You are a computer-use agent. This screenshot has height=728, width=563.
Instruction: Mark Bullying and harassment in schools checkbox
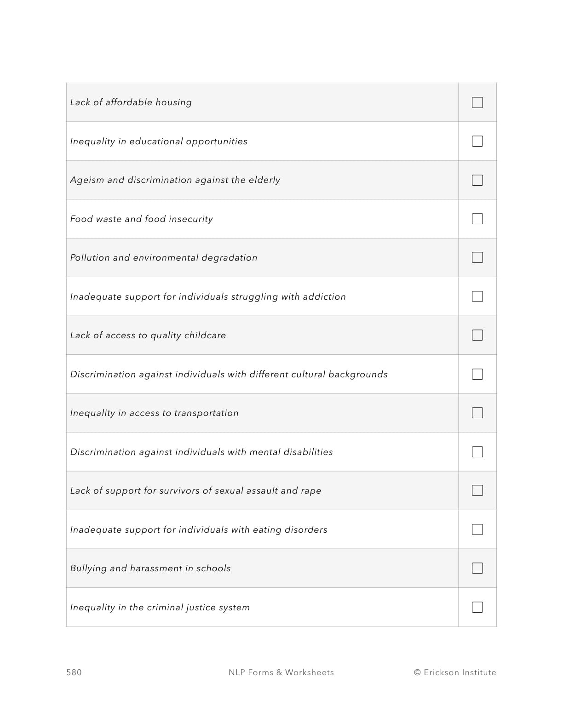click(x=477, y=568)
